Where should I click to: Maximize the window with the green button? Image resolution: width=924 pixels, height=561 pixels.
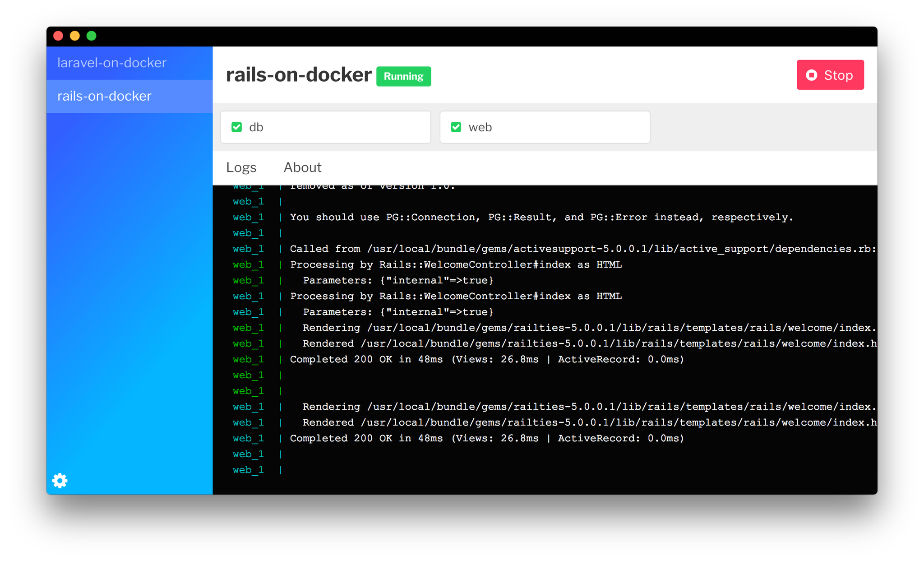pyautogui.click(x=92, y=36)
